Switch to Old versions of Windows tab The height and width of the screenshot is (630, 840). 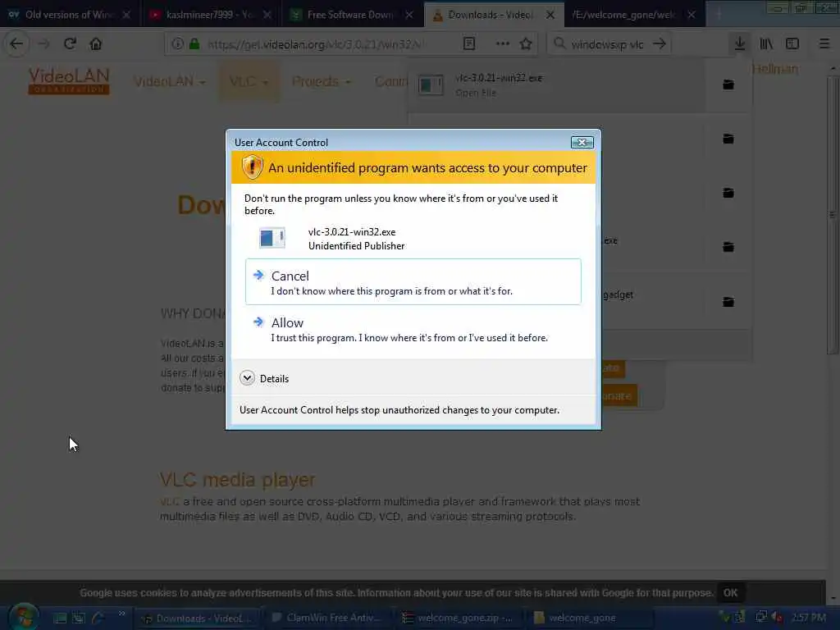69,15
